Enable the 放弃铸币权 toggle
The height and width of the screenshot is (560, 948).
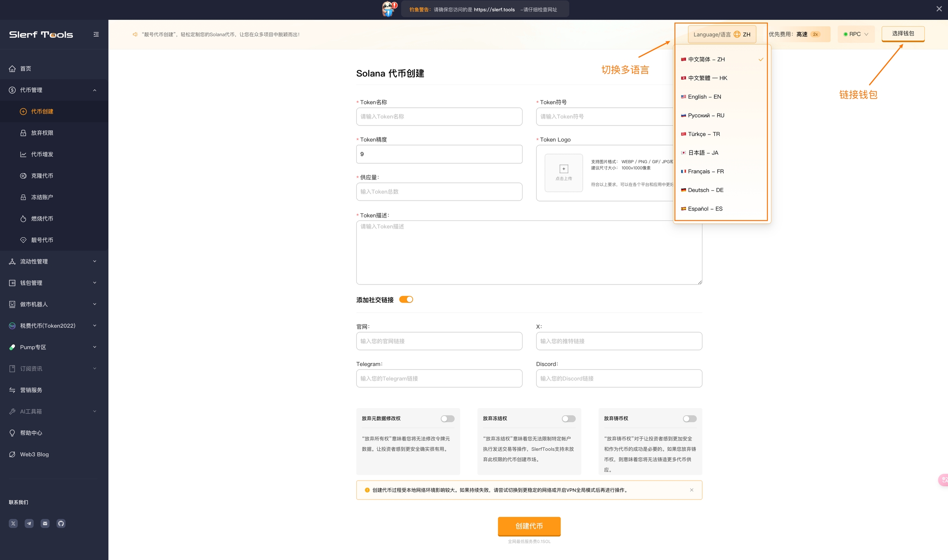pos(690,419)
